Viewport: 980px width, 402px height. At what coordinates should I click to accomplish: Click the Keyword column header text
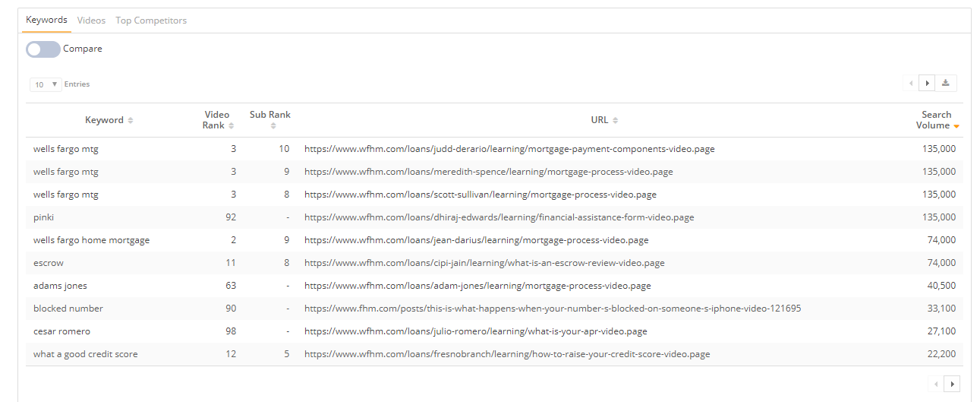[x=104, y=120]
